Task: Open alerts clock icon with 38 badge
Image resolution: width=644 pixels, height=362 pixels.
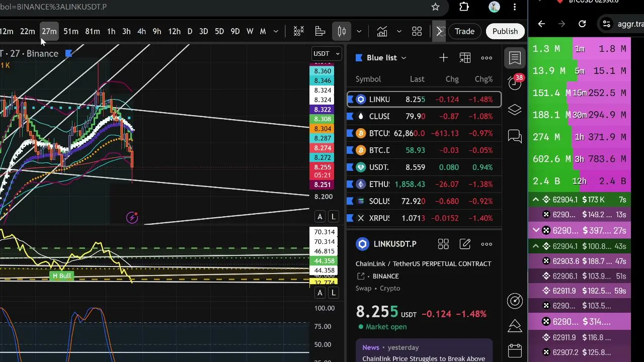Action: coord(515,83)
